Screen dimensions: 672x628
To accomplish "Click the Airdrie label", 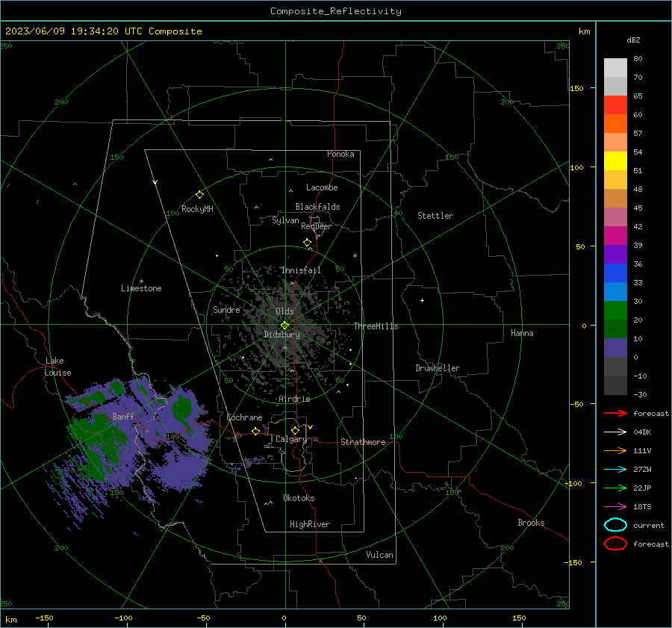I will click(x=294, y=399).
